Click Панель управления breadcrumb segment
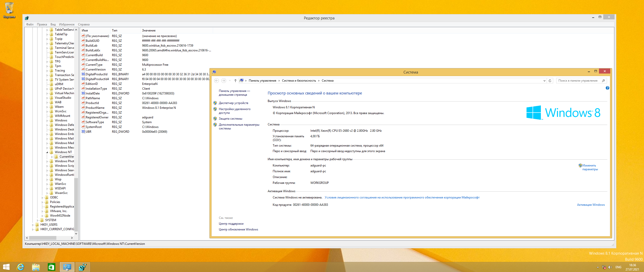644x272 pixels. (x=262, y=81)
